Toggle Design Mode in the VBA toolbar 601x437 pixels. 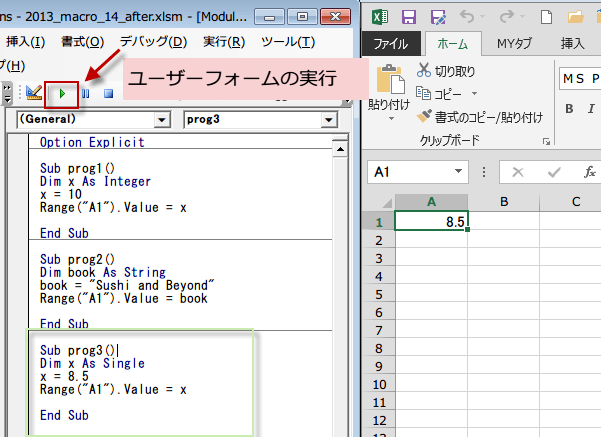pos(34,93)
